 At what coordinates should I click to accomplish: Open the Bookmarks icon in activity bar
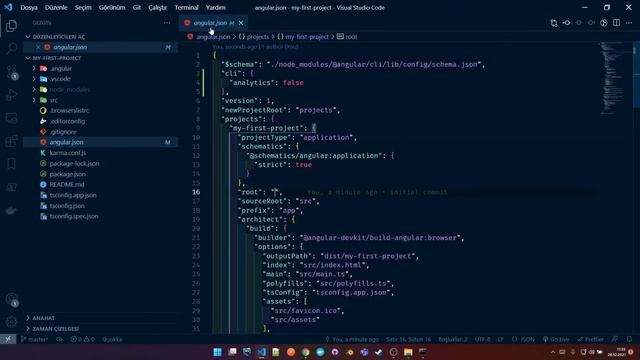(x=11, y=164)
